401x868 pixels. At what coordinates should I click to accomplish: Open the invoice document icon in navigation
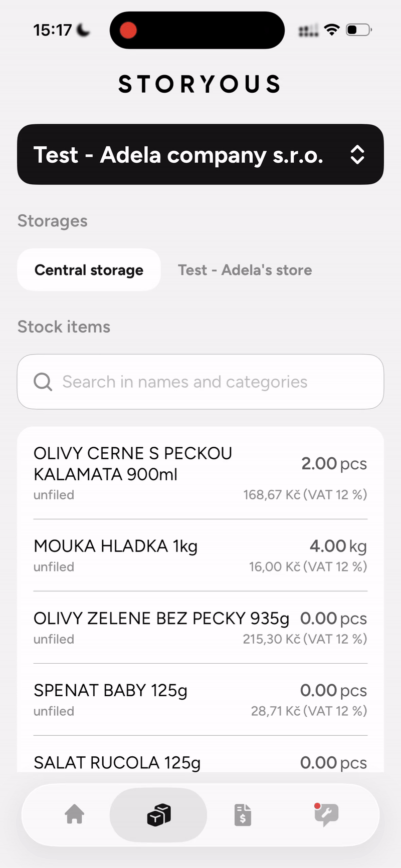tap(243, 815)
